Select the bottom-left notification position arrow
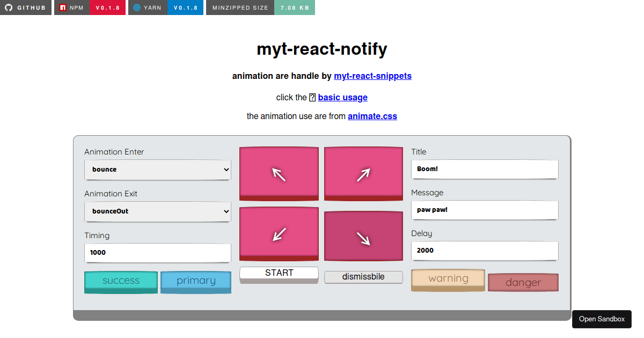644x338 pixels. [x=279, y=233]
